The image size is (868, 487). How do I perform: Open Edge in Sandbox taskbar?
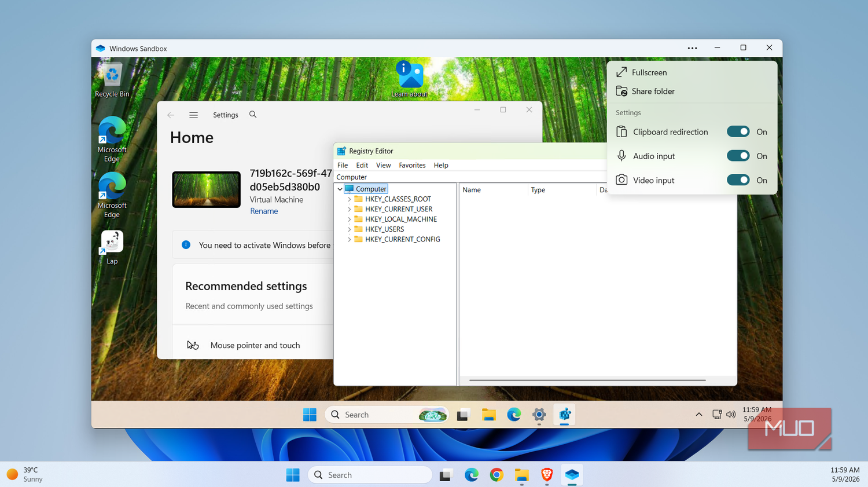pyautogui.click(x=514, y=415)
